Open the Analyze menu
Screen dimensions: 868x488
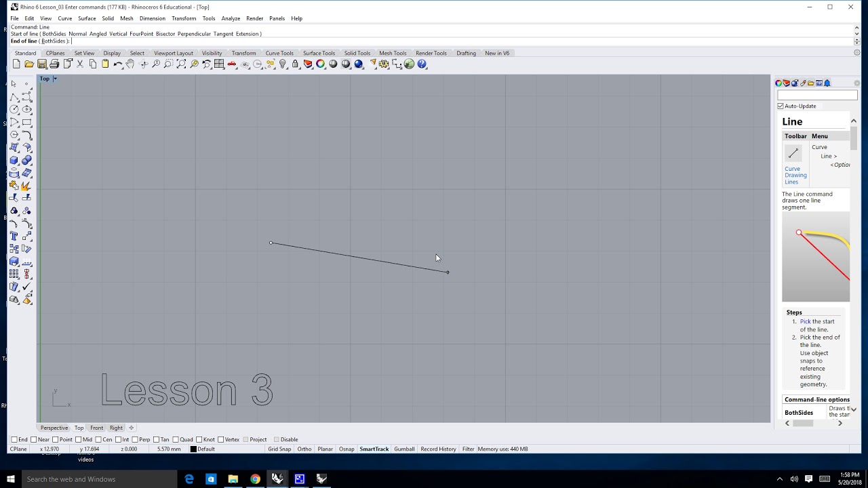pos(231,18)
